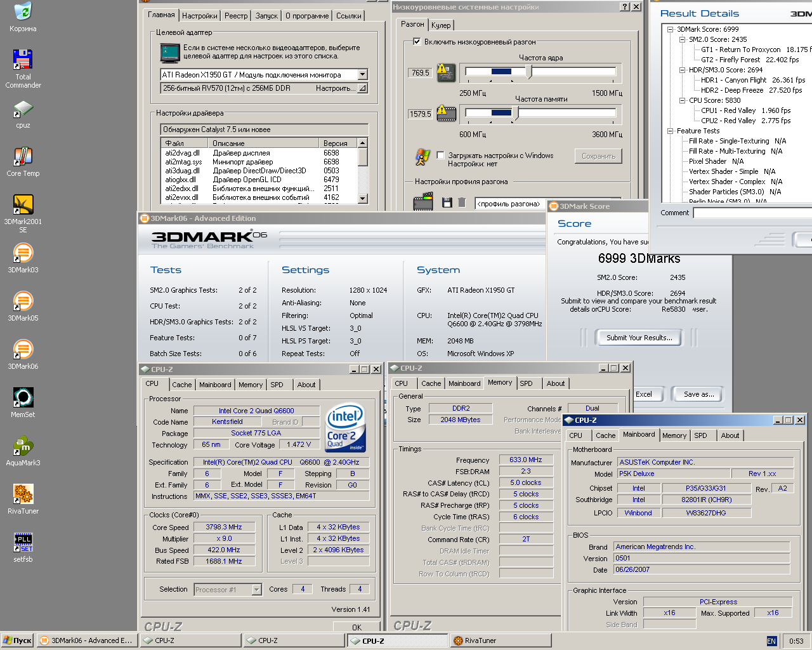Click the Настроить button for adapter
This screenshot has height=650, width=812.
point(335,88)
